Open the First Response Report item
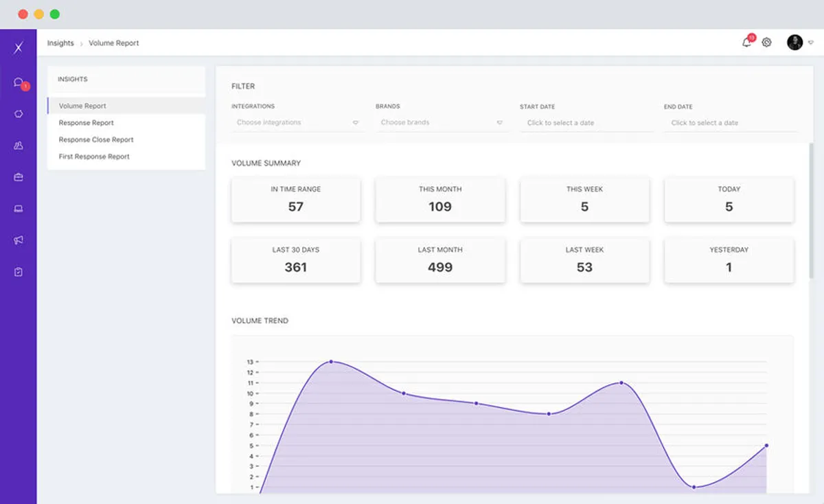This screenshot has width=824, height=504. [x=94, y=157]
